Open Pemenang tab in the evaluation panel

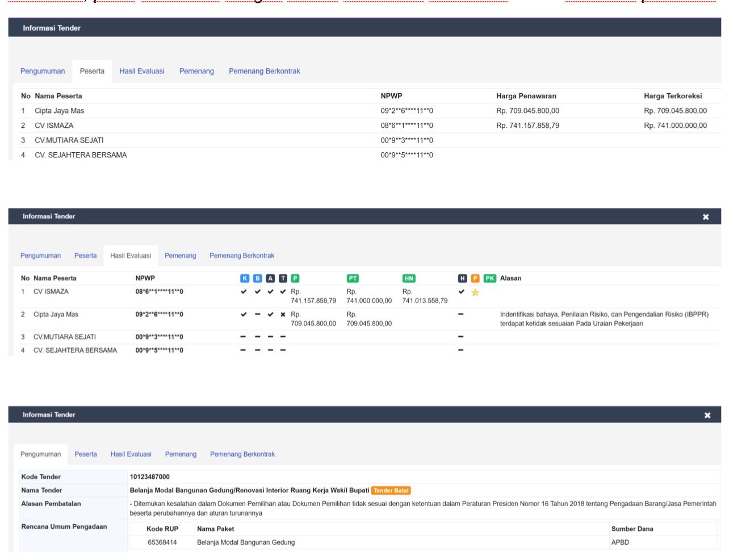pos(180,256)
